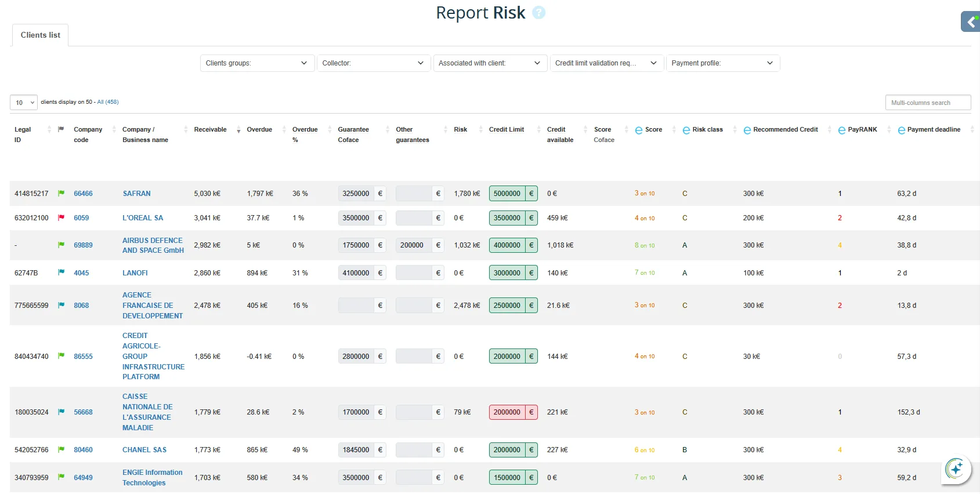Open the Credit limit validation req dropdown
The image size is (980, 494).
(x=607, y=63)
